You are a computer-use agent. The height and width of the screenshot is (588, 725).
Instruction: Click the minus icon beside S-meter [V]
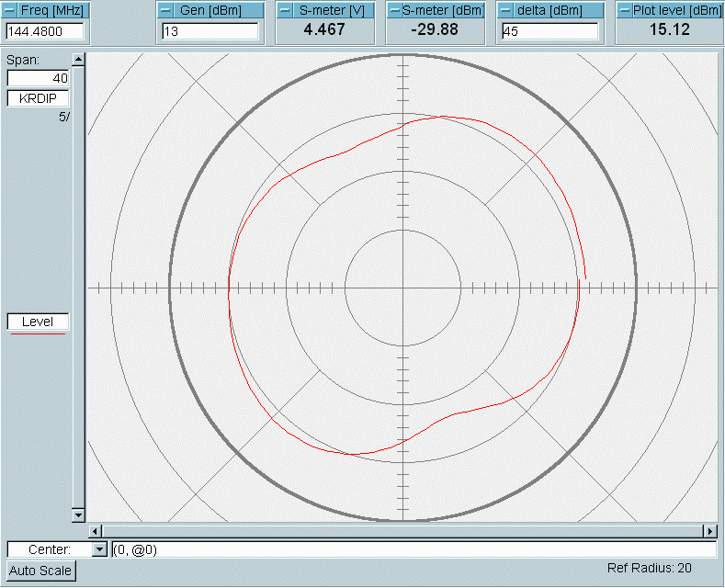[285, 10]
